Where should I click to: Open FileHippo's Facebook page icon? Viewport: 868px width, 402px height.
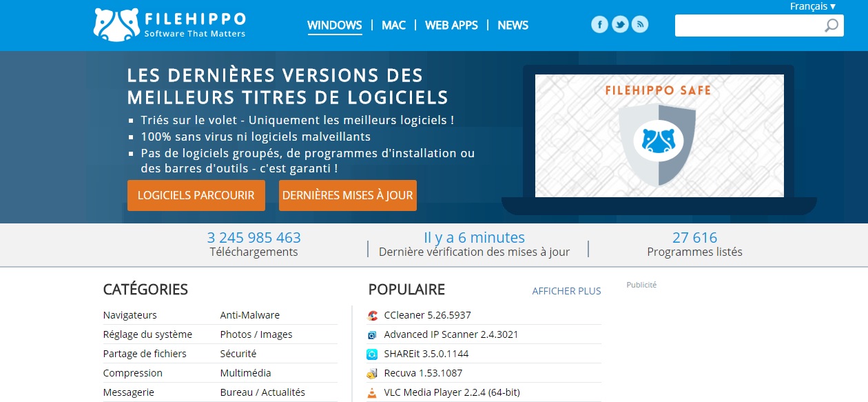[600, 23]
